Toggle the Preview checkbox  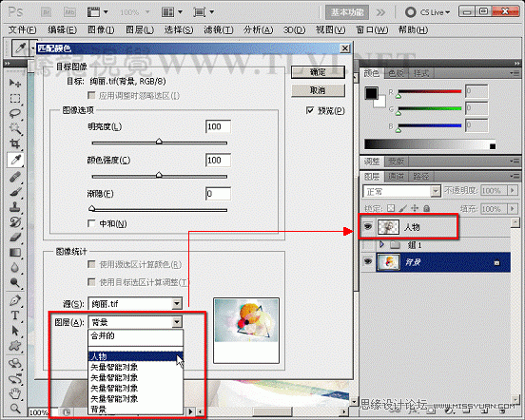(310, 110)
